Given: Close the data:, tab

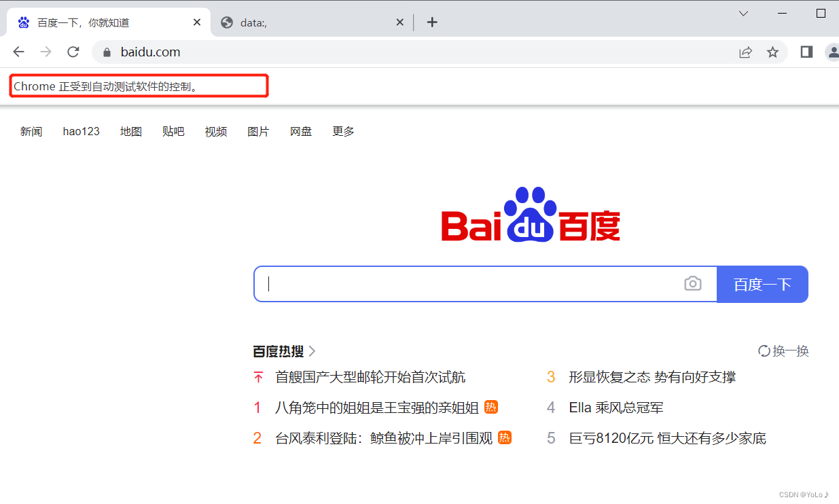Looking at the screenshot, I should coord(400,22).
